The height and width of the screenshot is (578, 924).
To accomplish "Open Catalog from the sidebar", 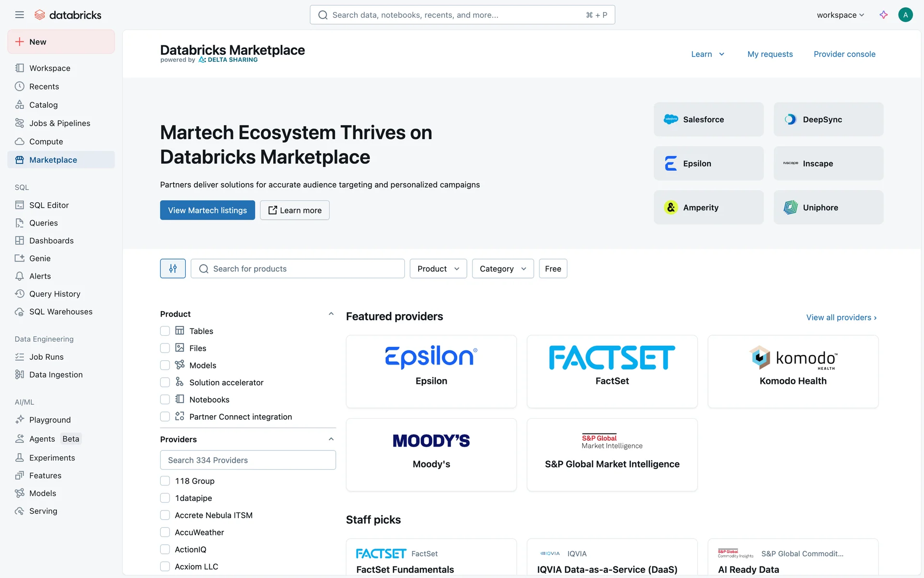I will click(43, 105).
